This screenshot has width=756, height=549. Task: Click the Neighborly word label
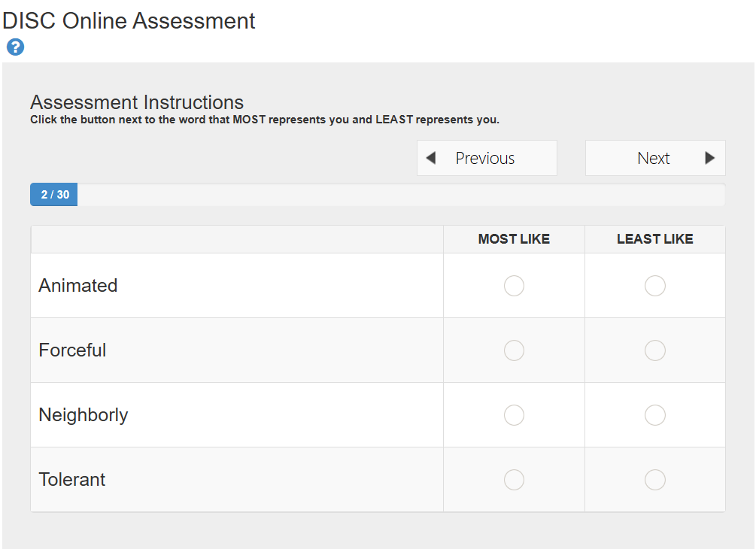click(83, 415)
